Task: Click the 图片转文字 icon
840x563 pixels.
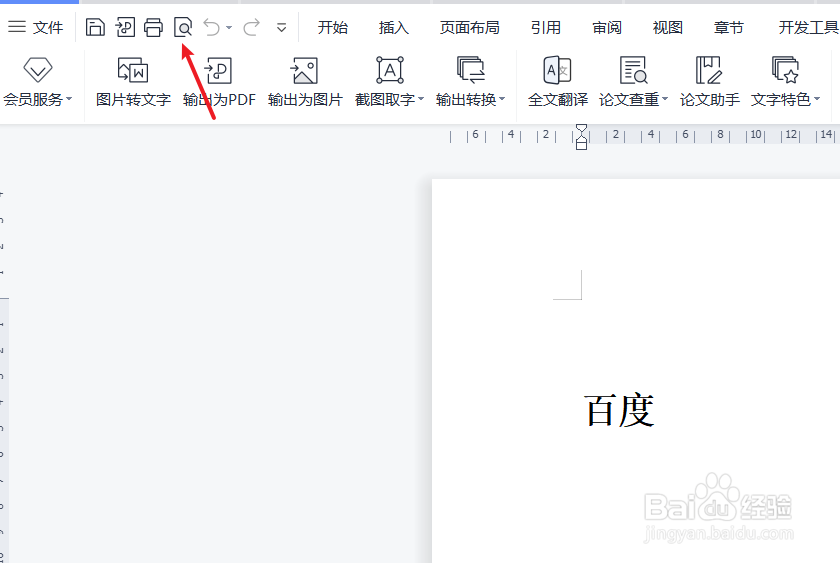Action: coord(133,70)
